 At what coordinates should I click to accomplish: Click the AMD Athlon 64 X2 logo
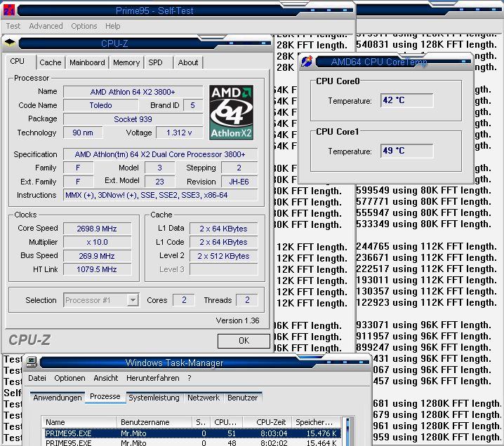point(231,112)
